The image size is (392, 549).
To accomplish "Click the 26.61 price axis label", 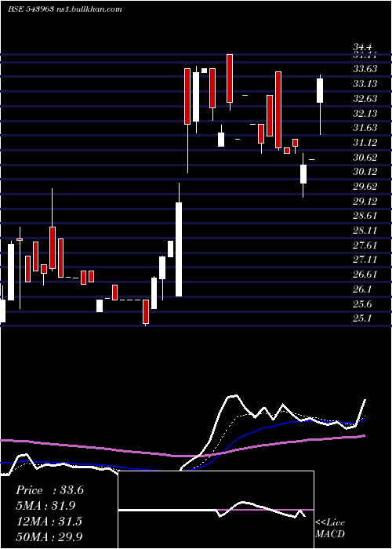I will tap(365, 274).
